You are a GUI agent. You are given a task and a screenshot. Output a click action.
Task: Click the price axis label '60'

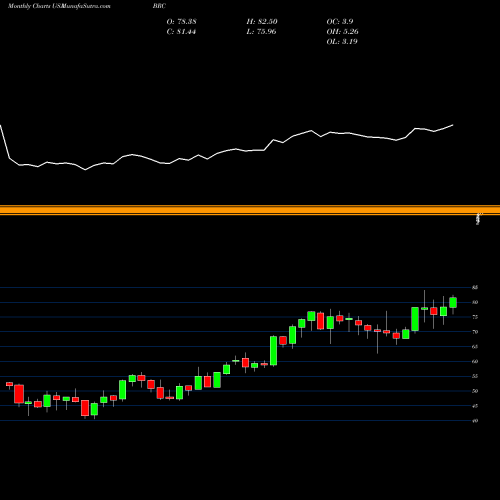click(x=475, y=361)
